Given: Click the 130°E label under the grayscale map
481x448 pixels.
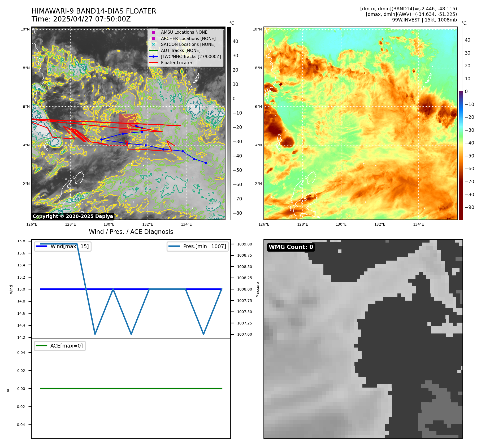Looking at the screenshot, I should (x=109, y=224).
